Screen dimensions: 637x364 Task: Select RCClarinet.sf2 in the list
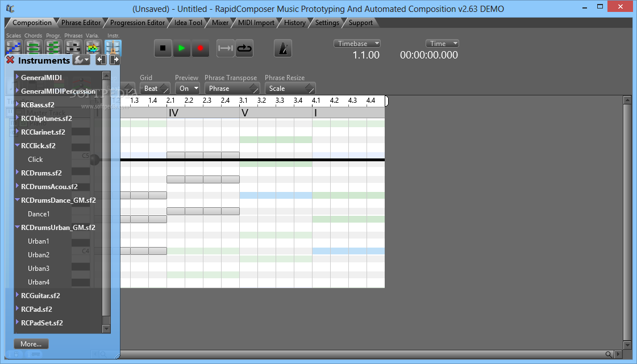pyautogui.click(x=43, y=132)
